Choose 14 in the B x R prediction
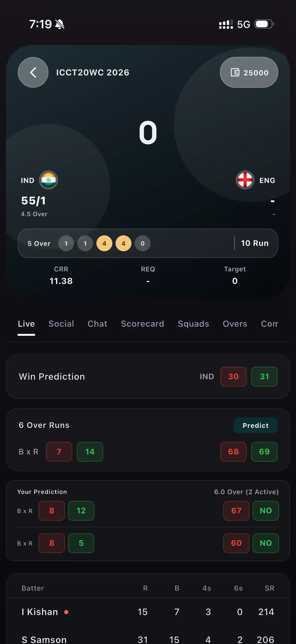296x644 pixels. coord(90,451)
